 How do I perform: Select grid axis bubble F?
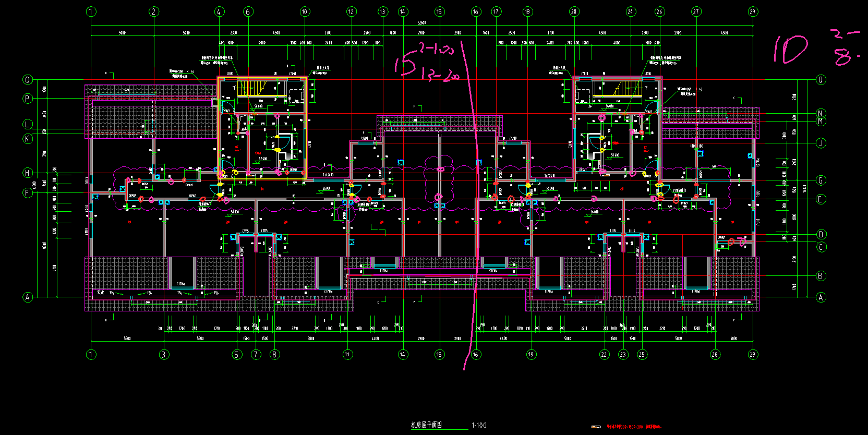28,192
